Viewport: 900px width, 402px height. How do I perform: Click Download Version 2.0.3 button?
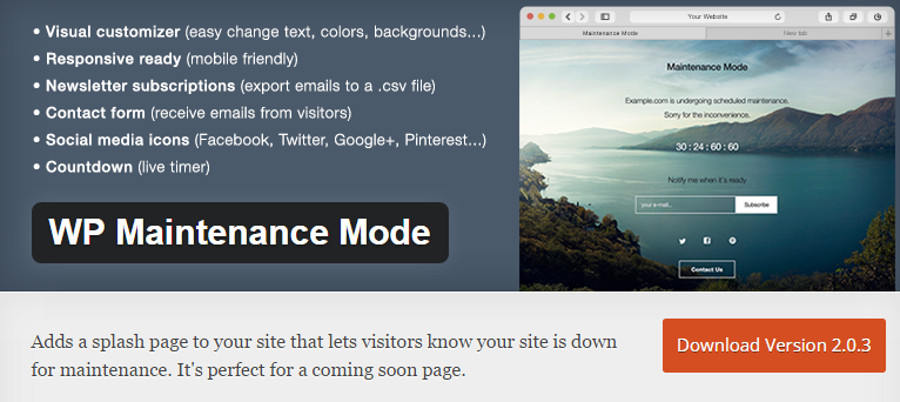(774, 345)
